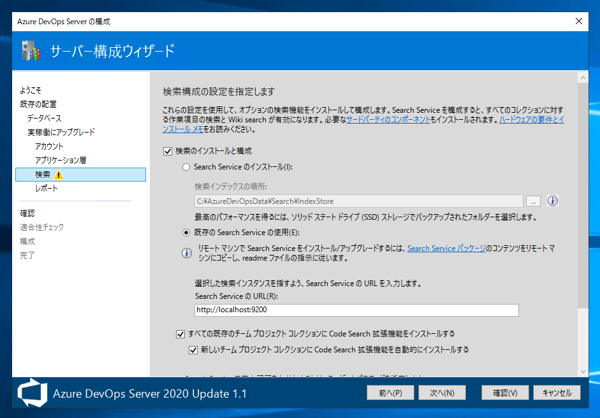Image resolution: width=600 pixels, height=418 pixels.
Task: Select 既存の Search Service の使用 radio button
Action: pyautogui.click(x=186, y=233)
